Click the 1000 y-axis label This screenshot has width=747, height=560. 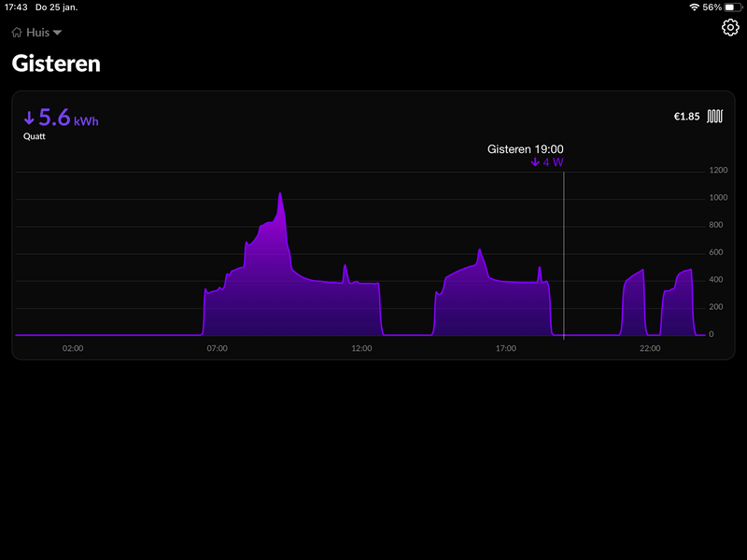tap(718, 198)
